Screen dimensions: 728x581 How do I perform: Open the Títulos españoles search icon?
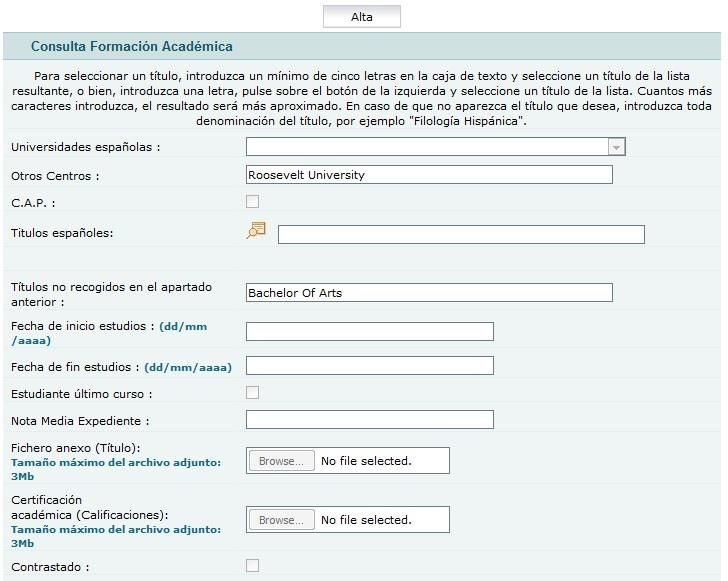click(256, 230)
